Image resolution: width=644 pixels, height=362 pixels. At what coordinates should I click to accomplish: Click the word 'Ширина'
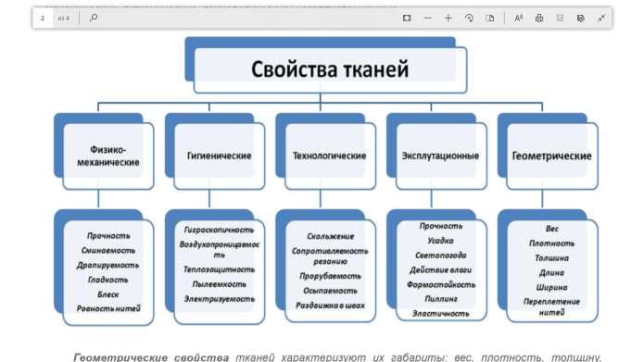[551, 288]
